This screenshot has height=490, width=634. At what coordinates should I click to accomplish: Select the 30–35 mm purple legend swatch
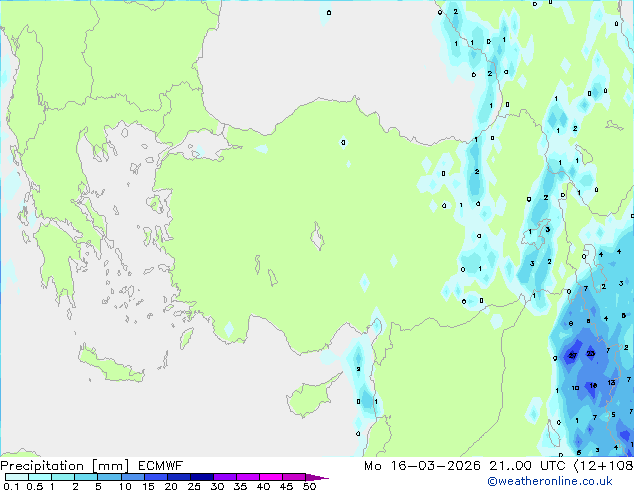coord(225,477)
